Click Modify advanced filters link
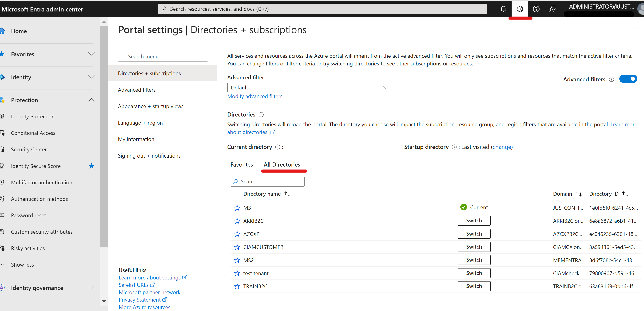Viewport: 644px width, 311px height. 255,96
